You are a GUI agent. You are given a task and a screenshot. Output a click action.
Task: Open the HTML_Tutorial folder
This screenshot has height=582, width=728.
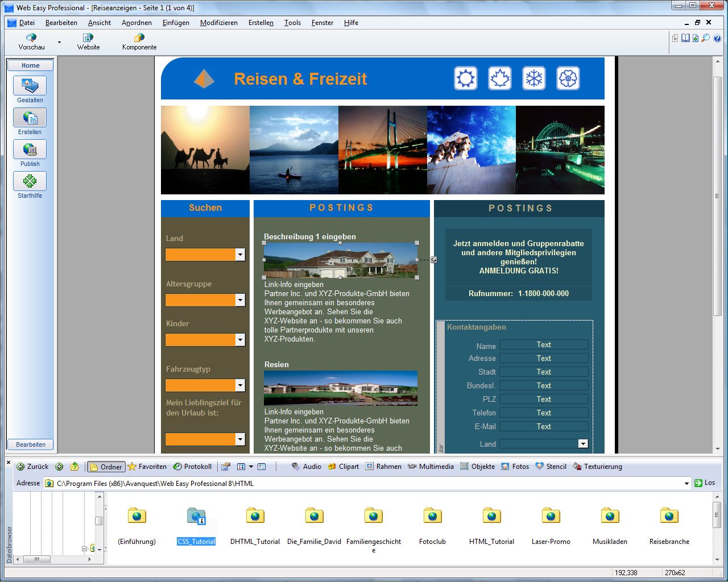pos(491,516)
